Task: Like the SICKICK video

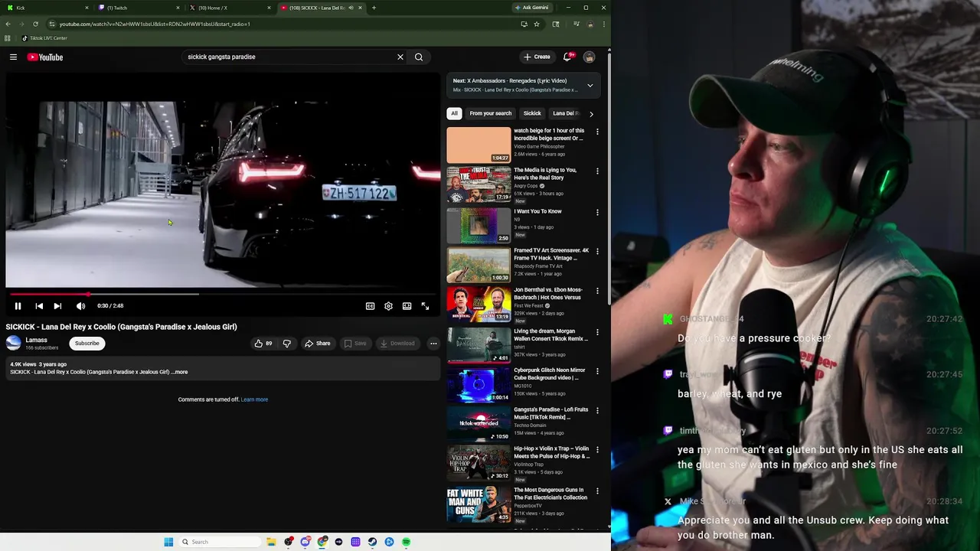Action: click(263, 344)
